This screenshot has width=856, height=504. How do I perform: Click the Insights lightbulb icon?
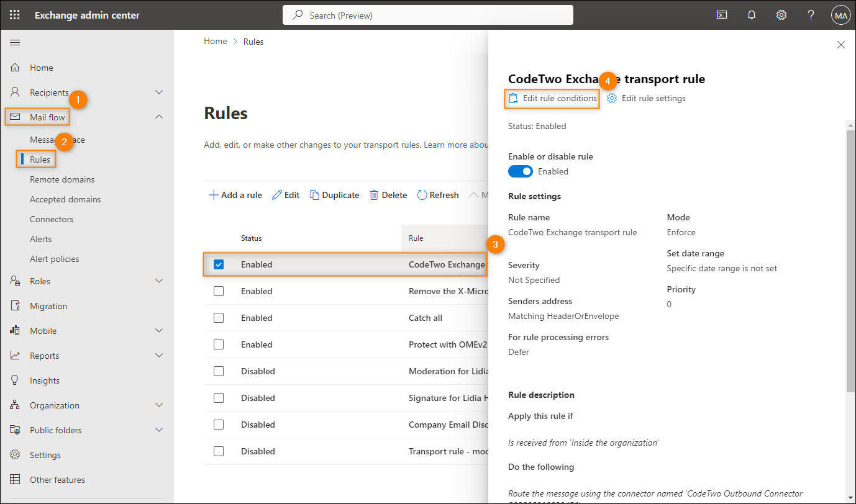(x=16, y=380)
